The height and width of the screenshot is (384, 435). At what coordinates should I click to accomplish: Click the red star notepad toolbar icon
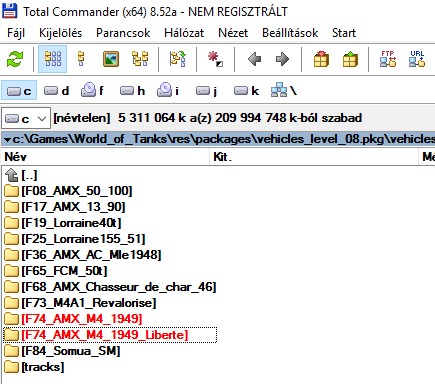point(215,59)
